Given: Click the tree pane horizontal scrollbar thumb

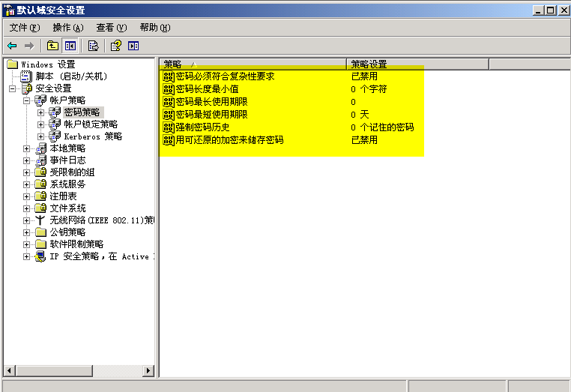Looking at the screenshot, I should point(54,371).
